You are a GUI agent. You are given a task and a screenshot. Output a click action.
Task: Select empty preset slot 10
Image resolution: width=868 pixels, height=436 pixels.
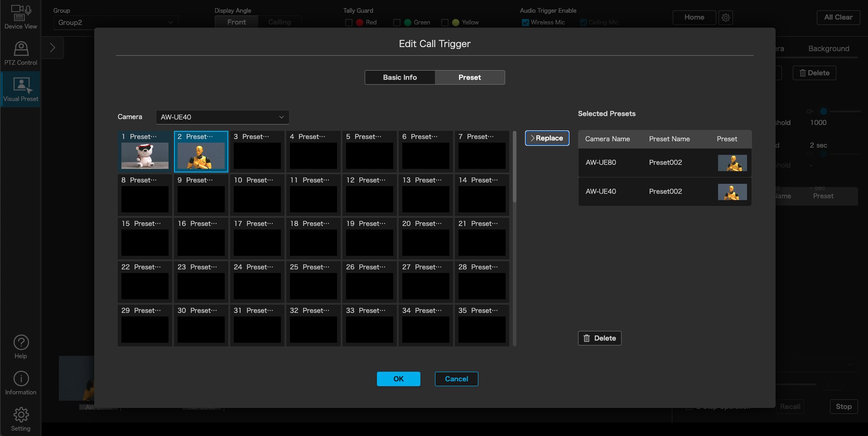(x=257, y=195)
